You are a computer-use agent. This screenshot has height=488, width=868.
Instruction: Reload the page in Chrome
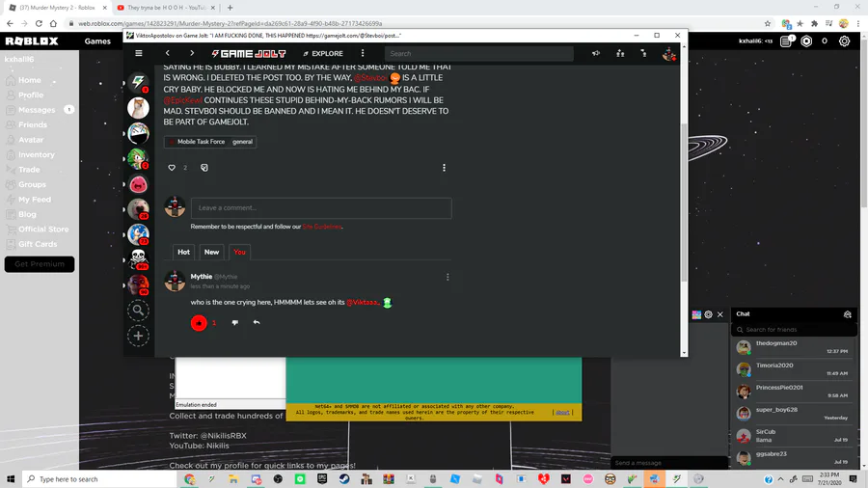39,23
